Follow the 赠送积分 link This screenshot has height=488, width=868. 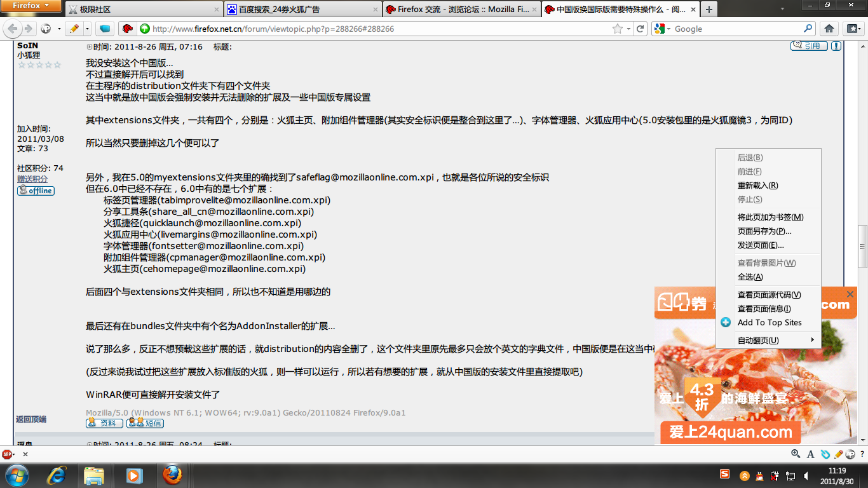coord(32,179)
